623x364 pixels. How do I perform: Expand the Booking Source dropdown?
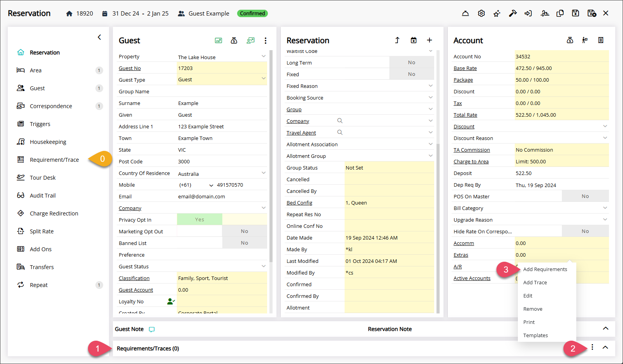[x=431, y=97]
